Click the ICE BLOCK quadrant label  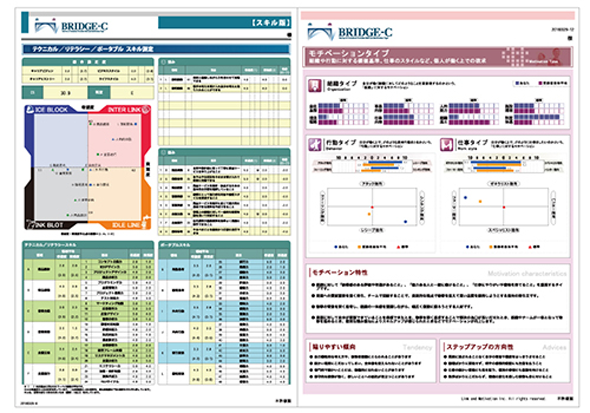[52, 109]
